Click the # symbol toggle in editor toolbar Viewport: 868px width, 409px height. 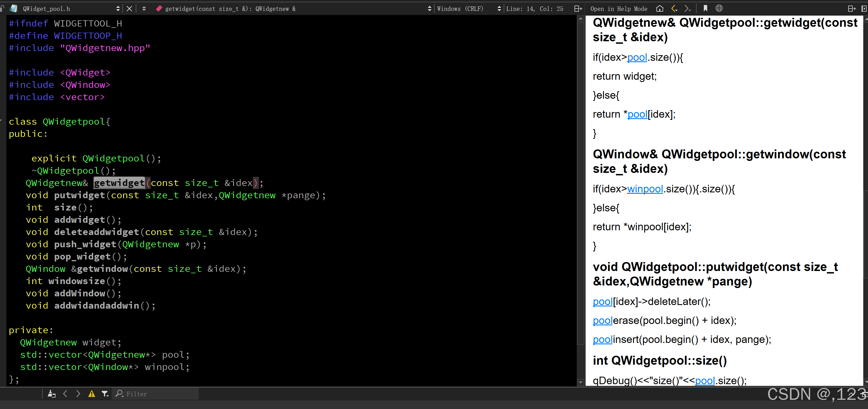144,8
